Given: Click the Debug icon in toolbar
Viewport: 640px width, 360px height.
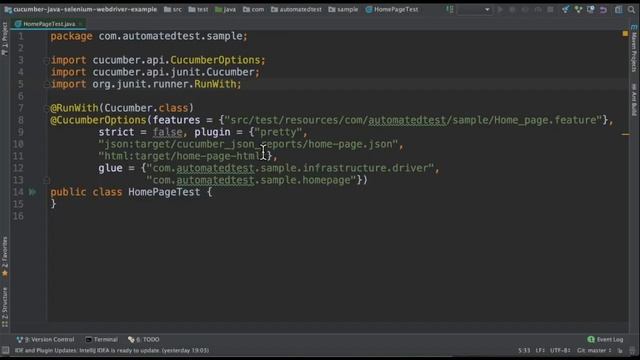Looking at the screenshot, I should (x=512, y=9).
